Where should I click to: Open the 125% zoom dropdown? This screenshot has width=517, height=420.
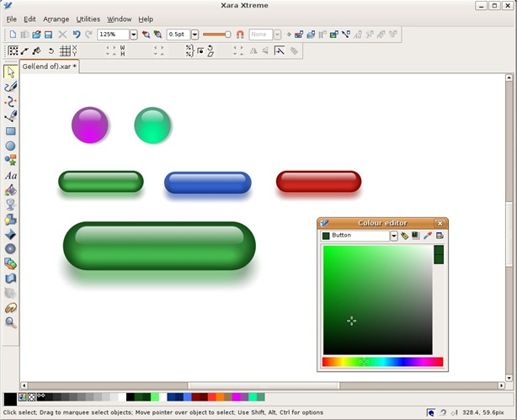pos(134,35)
